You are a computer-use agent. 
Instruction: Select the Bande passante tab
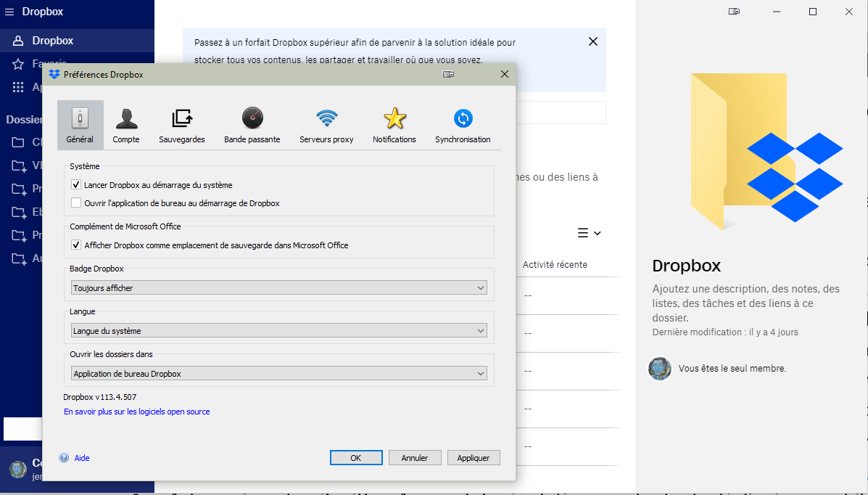(x=252, y=125)
